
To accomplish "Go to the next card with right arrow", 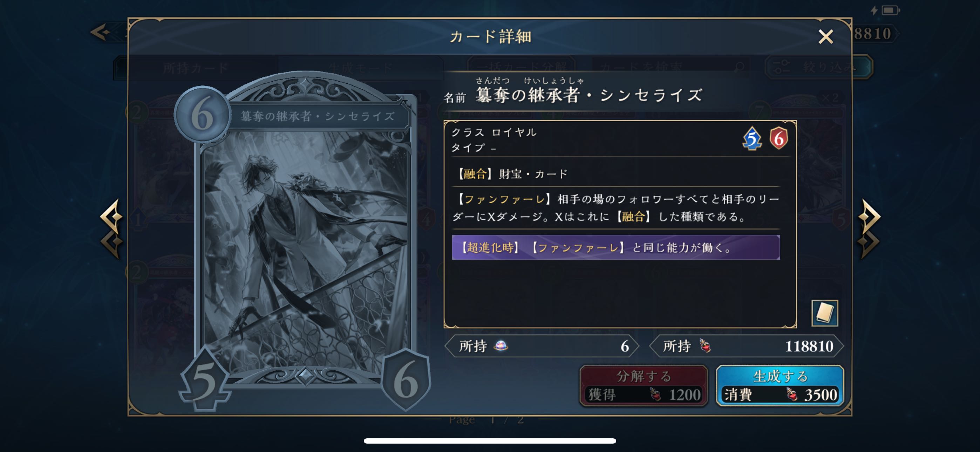I will coord(869,229).
